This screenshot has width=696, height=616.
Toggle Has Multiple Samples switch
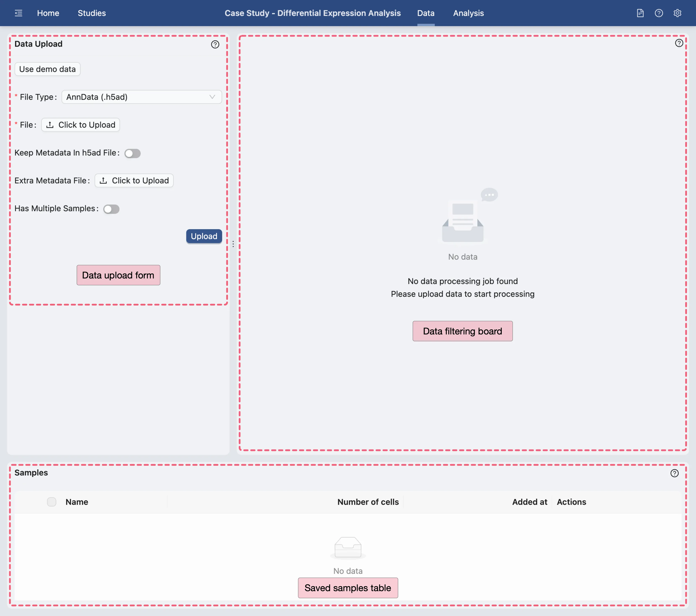tap(111, 209)
